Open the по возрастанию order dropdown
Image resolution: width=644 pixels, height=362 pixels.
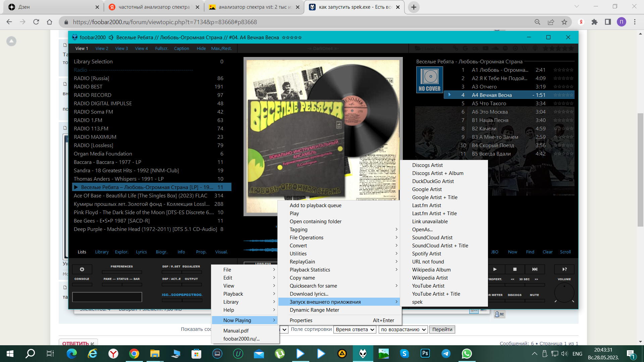coord(403,329)
